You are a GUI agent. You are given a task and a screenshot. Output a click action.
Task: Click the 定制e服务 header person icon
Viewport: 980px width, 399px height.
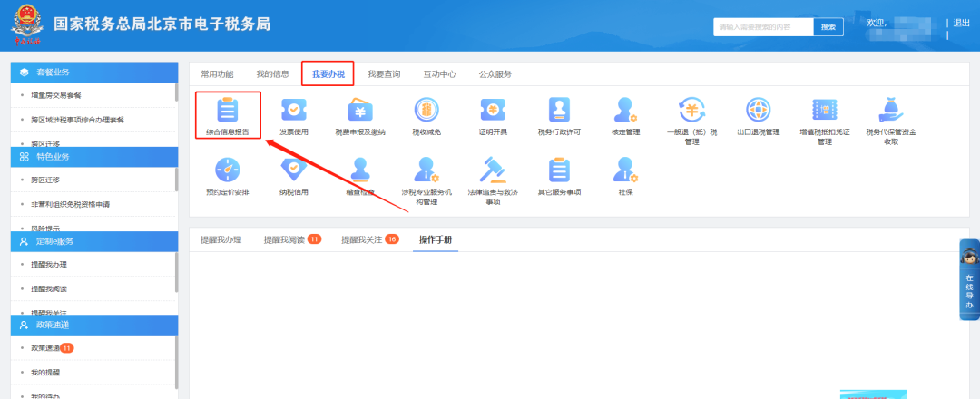(x=24, y=241)
